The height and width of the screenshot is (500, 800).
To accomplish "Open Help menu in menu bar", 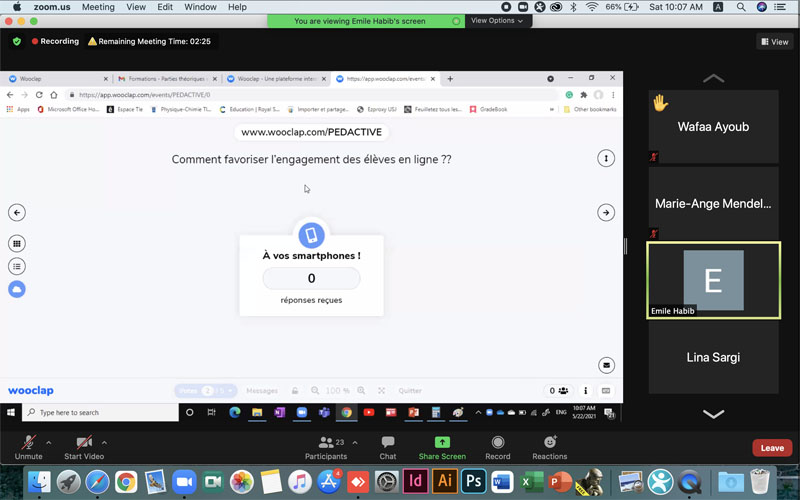I will click(237, 7).
